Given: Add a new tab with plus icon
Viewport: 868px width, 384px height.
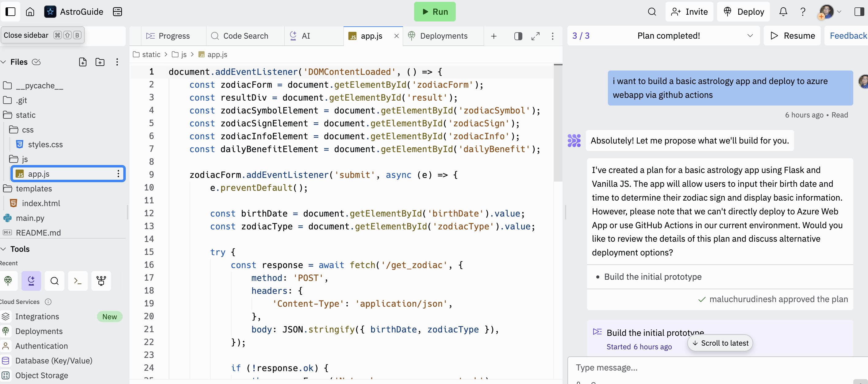Looking at the screenshot, I should coord(494,36).
